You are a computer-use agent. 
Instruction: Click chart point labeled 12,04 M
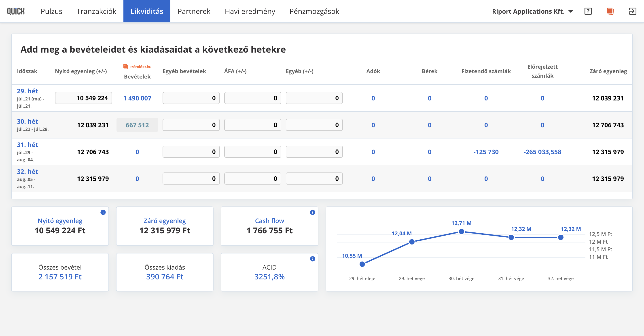(x=412, y=242)
